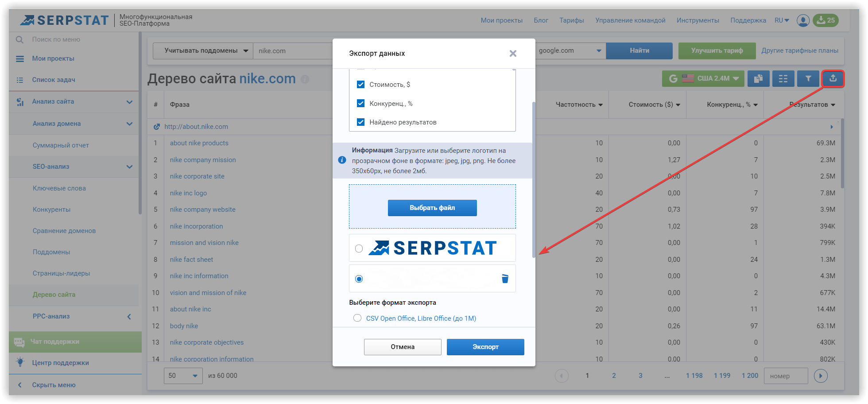Open Управление командой in top navigation
This screenshot has height=404, width=868.
[x=630, y=20]
